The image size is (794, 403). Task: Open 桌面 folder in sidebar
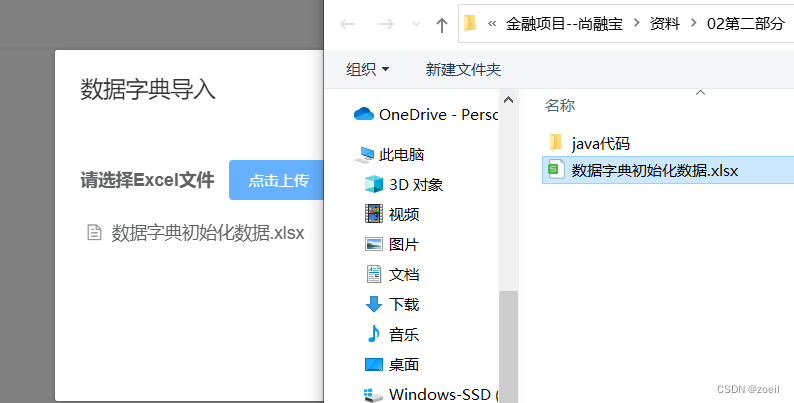[404, 365]
